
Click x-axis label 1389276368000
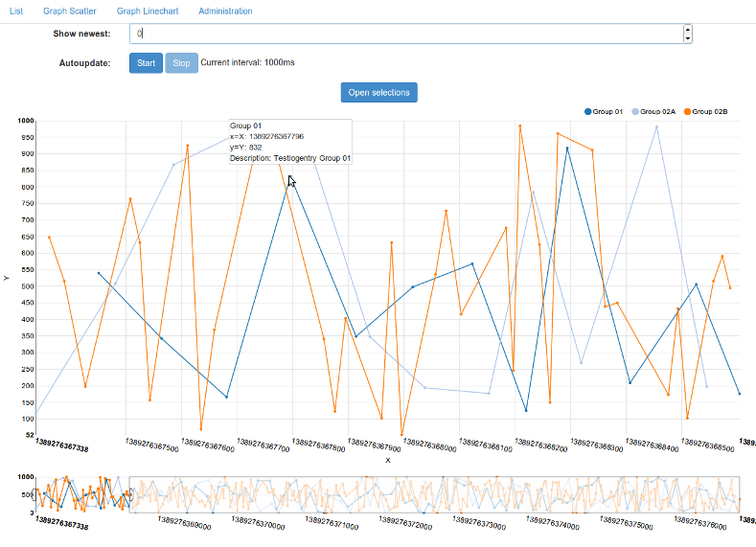click(429, 445)
